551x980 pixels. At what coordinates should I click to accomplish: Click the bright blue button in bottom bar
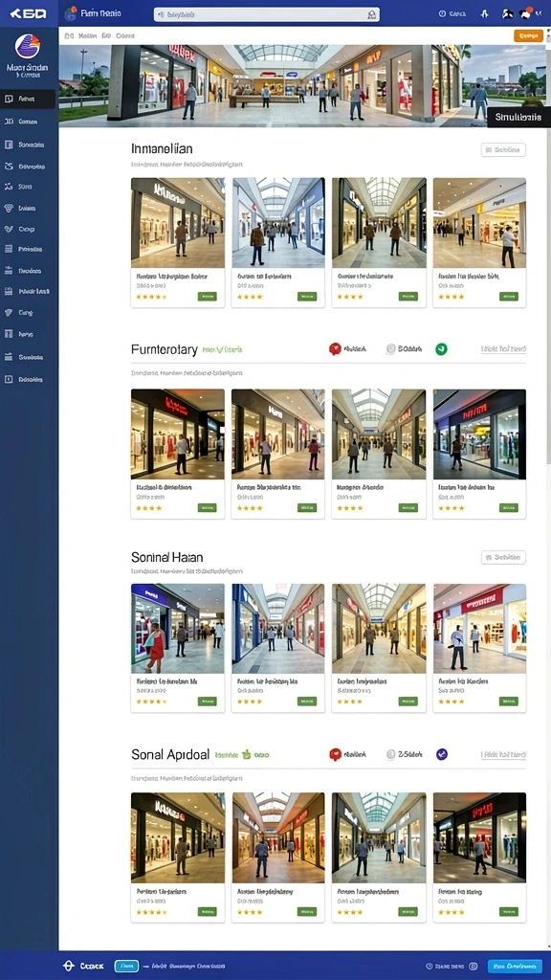pos(515,967)
